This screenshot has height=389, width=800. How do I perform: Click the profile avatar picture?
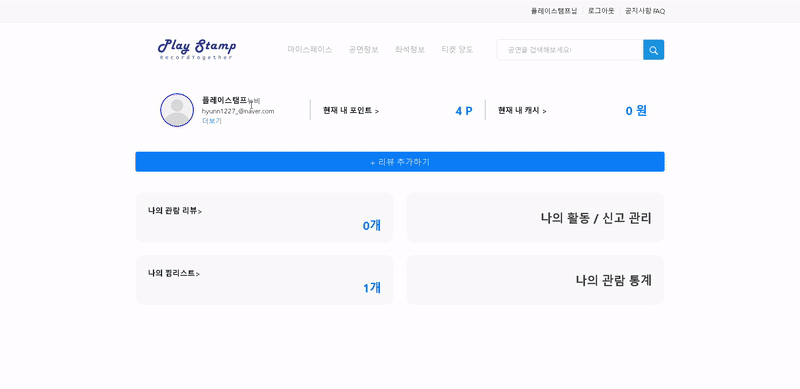[x=177, y=110]
